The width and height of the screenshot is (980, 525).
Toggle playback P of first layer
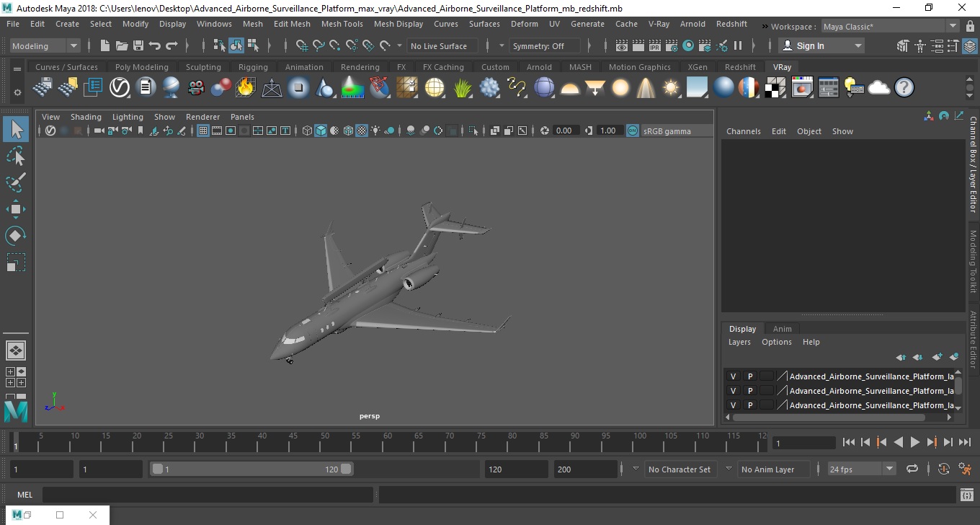[x=749, y=376]
